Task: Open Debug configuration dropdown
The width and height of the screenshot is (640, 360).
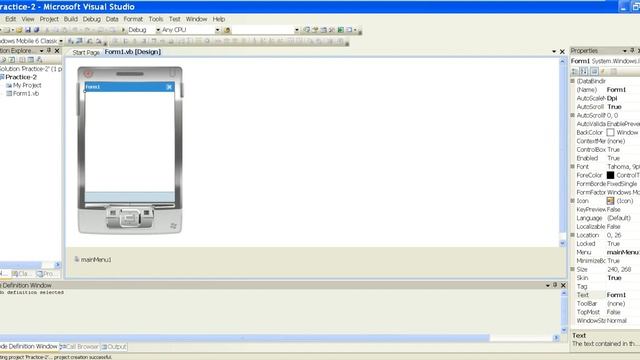Action: click(x=158, y=30)
